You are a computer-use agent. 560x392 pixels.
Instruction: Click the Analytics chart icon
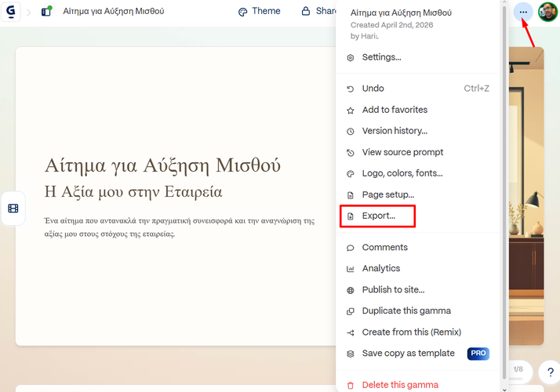(351, 269)
